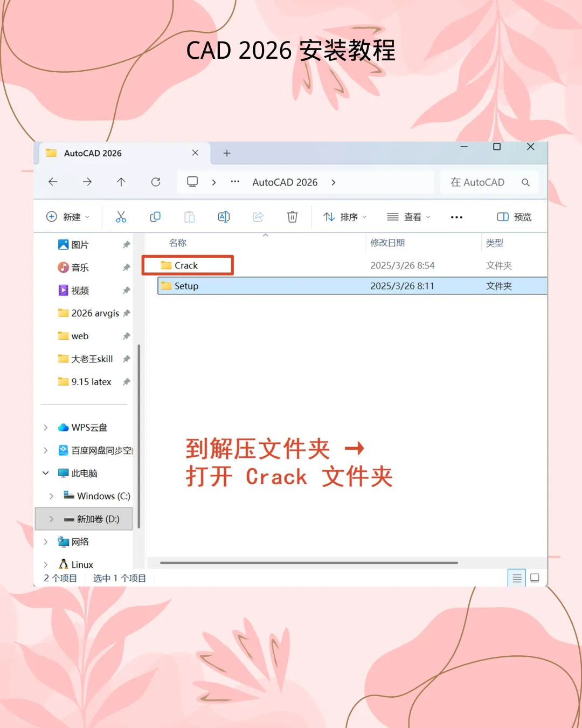Go back with the left arrow
582x728 pixels.
(x=53, y=182)
